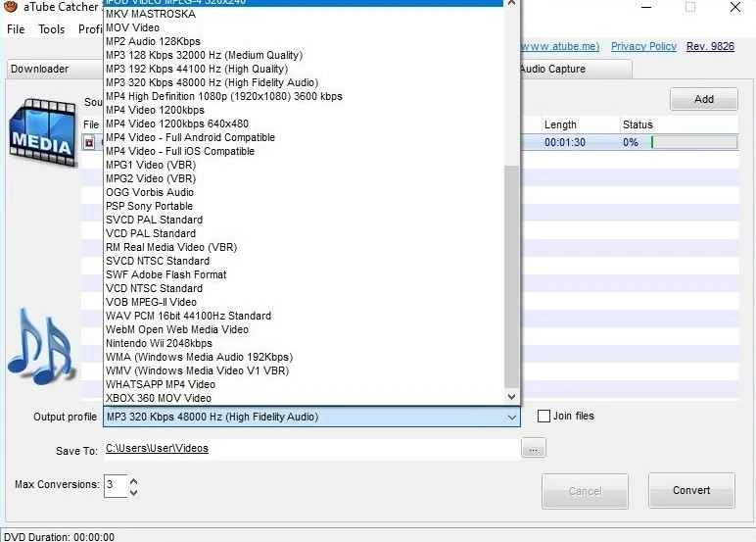
Task: Select WMA Windows Media Audio 192Kbps
Action: [304, 357]
